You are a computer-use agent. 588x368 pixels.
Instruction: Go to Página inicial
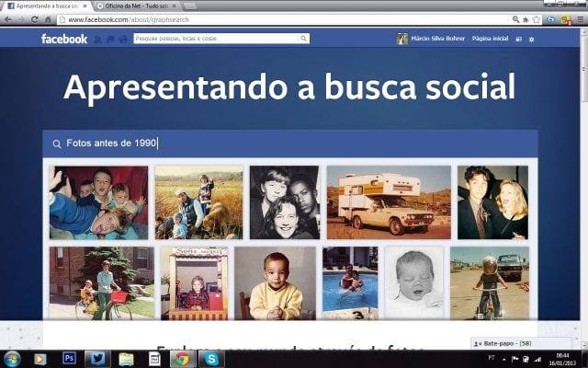490,39
